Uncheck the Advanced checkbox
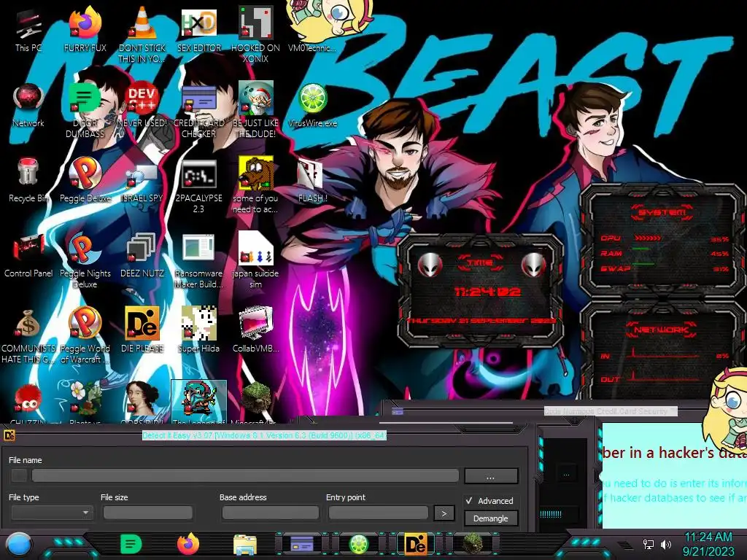 [x=469, y=500]
